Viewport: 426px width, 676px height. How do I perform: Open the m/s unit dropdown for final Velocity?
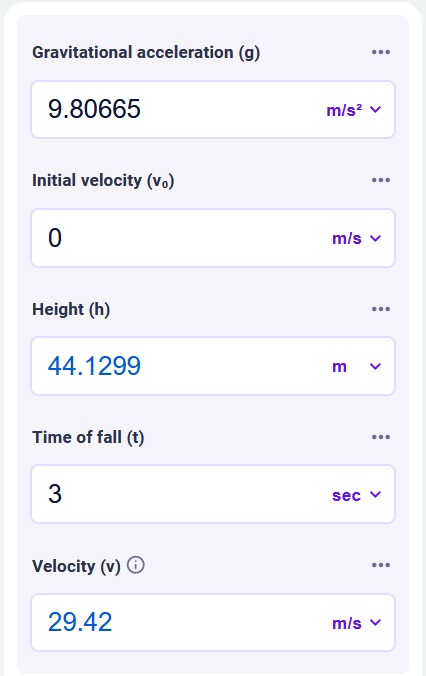(357, 623)
